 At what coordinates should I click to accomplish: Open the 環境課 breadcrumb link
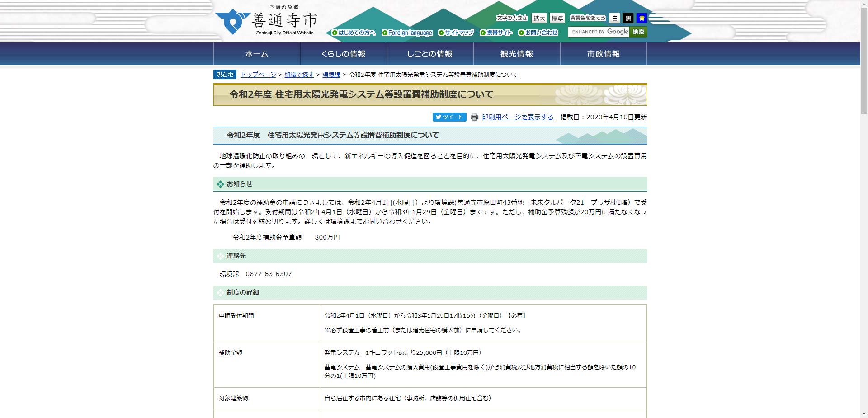pyautogui.click(x=331, y=75)
